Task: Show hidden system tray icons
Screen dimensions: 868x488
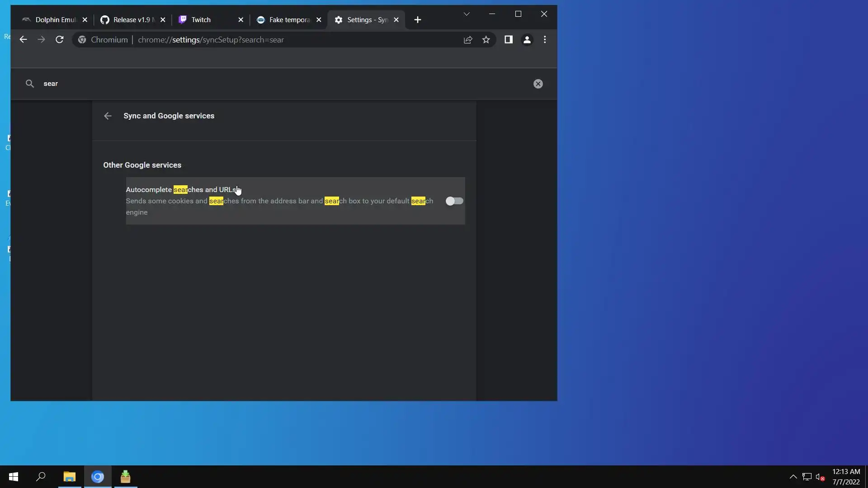Action: [x=793, y=477]
